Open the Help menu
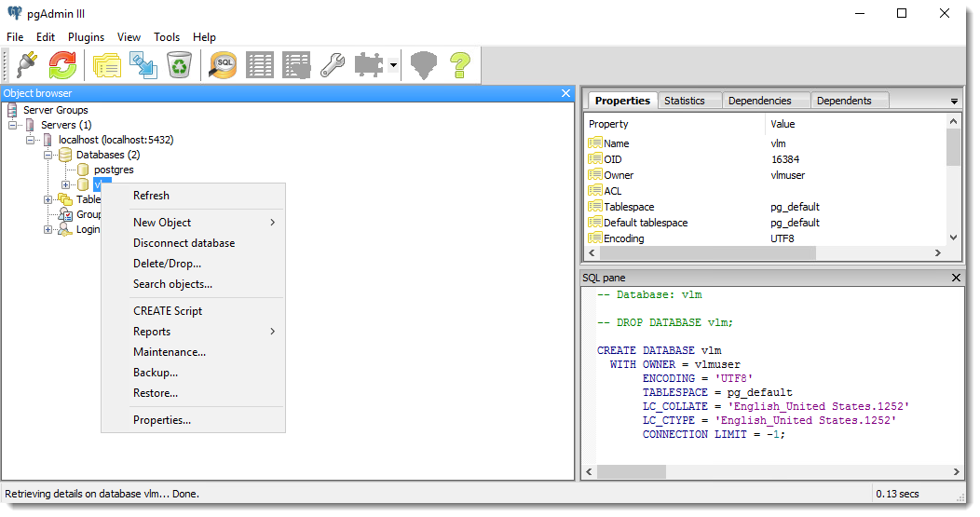 point(204,37)
